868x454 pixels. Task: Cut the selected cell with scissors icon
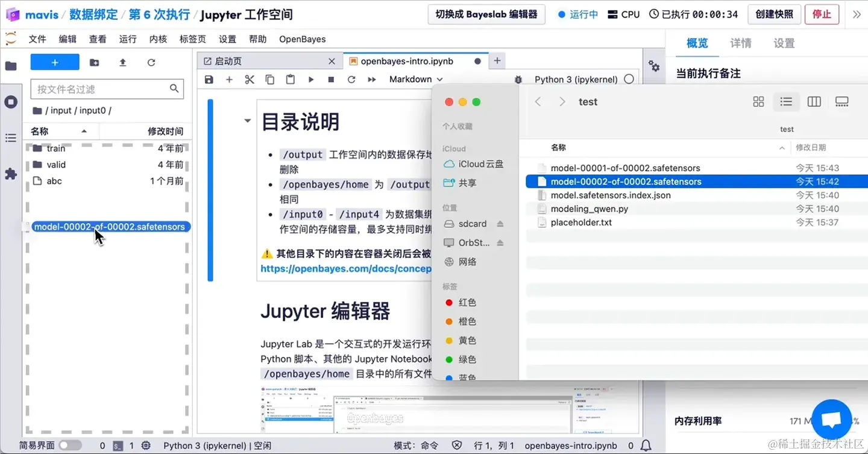click(250, 80)
